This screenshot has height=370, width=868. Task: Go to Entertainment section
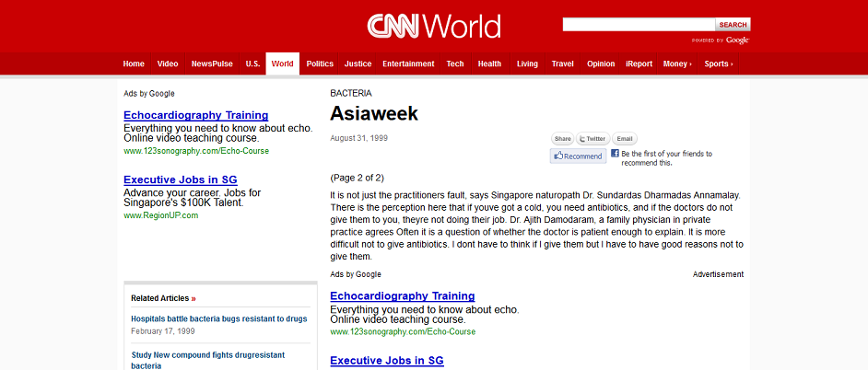(408, 64)
